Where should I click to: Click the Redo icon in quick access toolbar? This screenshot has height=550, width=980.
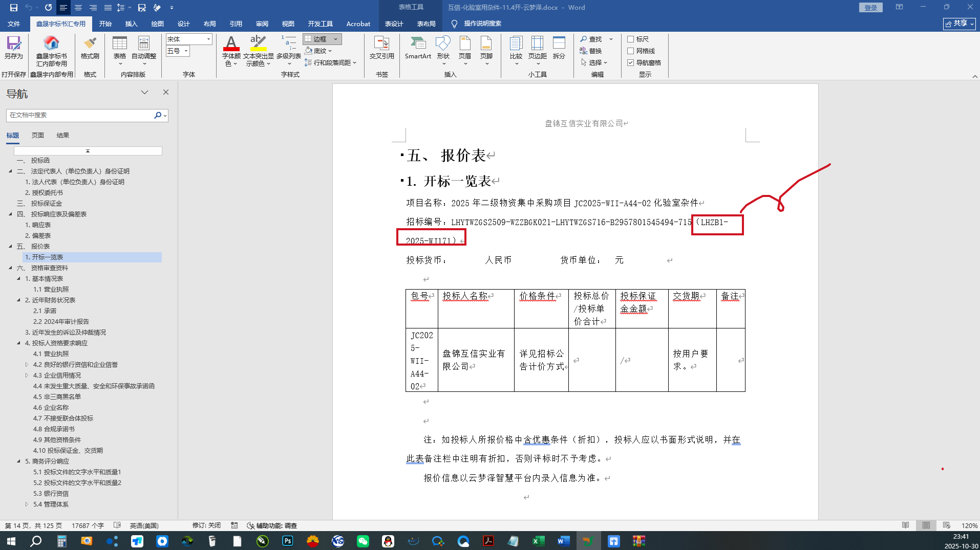(48, 8)
